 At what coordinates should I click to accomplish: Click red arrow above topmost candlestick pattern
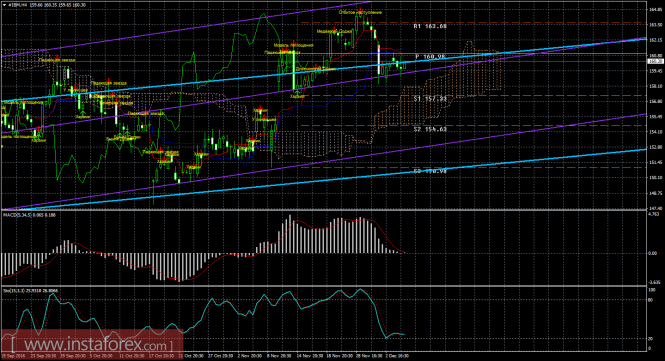tap(360, 9)
